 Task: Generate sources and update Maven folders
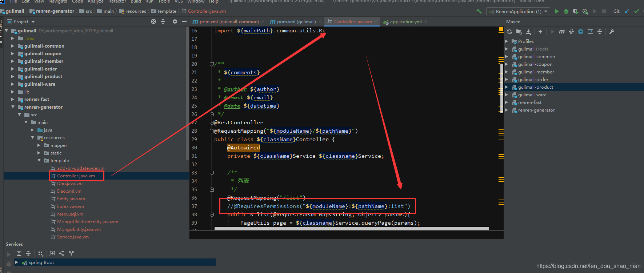519,32
